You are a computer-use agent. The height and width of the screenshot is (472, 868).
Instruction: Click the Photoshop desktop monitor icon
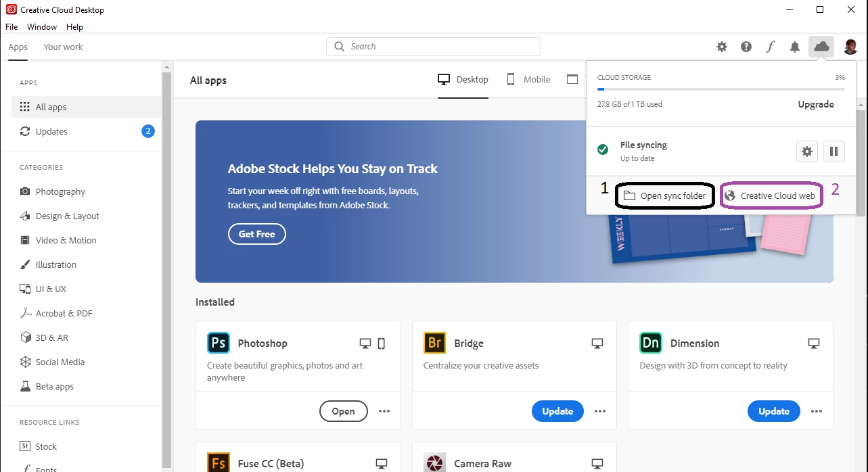coord(365,344)
